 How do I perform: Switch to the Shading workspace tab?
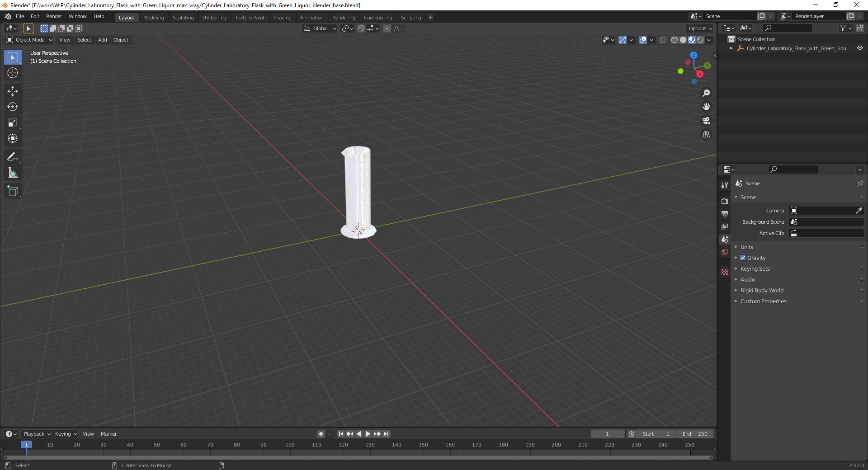282,18
